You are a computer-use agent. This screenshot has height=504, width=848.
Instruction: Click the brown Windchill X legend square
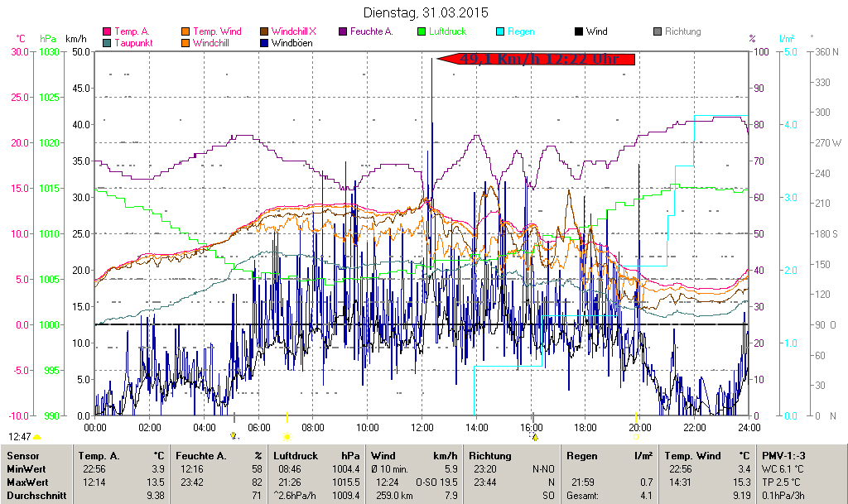pos(264,31)
